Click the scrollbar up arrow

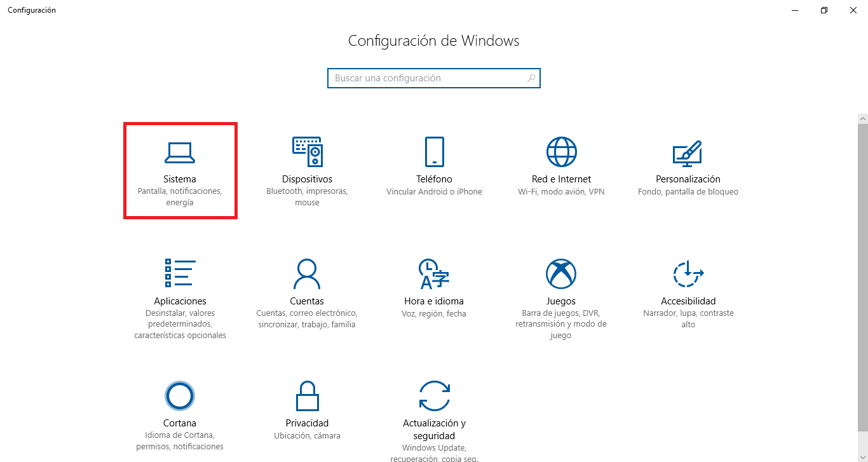862,119
